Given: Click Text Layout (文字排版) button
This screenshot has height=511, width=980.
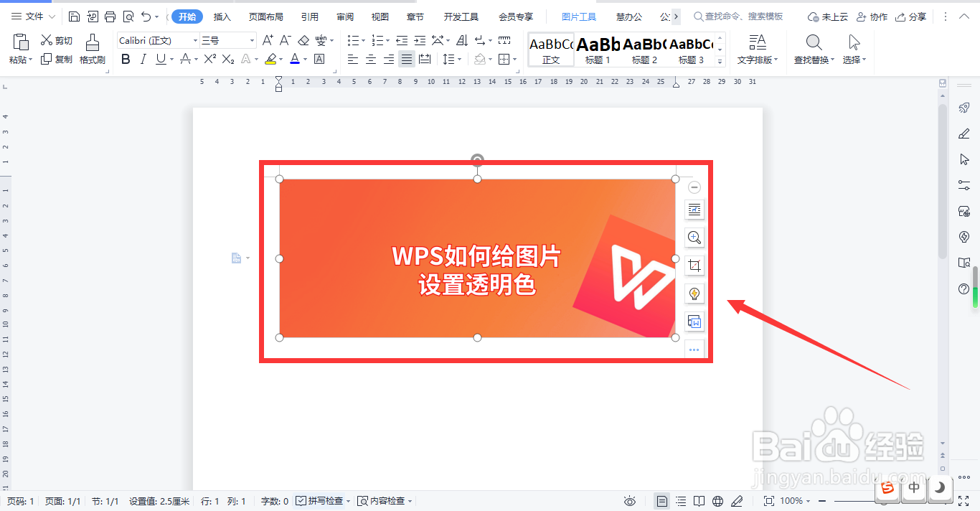Looking at the screenshot, I should [x=757, y=50].
